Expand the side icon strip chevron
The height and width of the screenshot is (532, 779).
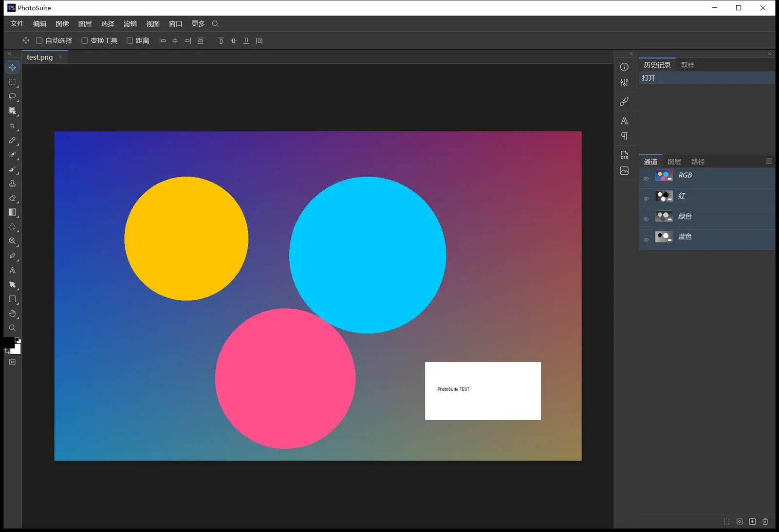[631, 54]
